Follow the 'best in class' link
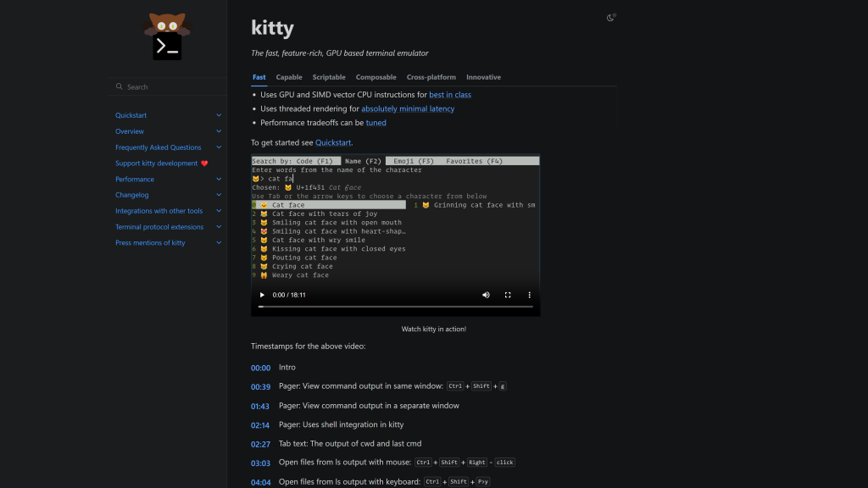 [450, 95]
